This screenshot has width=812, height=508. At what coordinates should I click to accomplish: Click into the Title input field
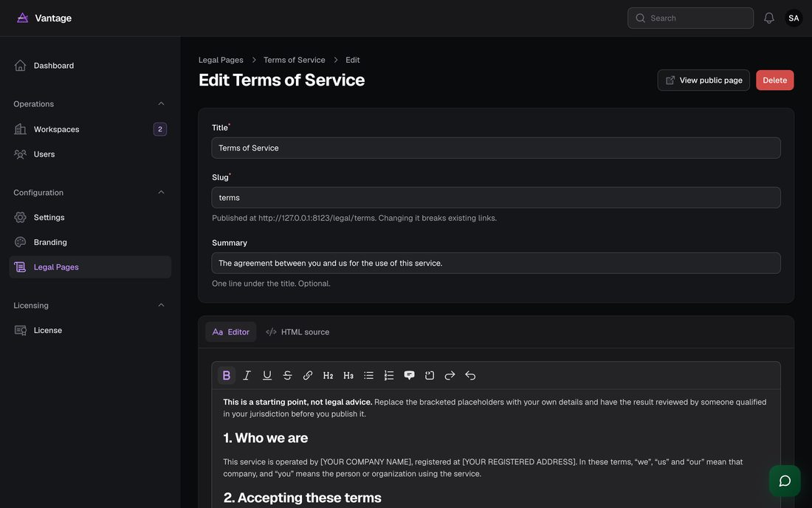point(496,148)
